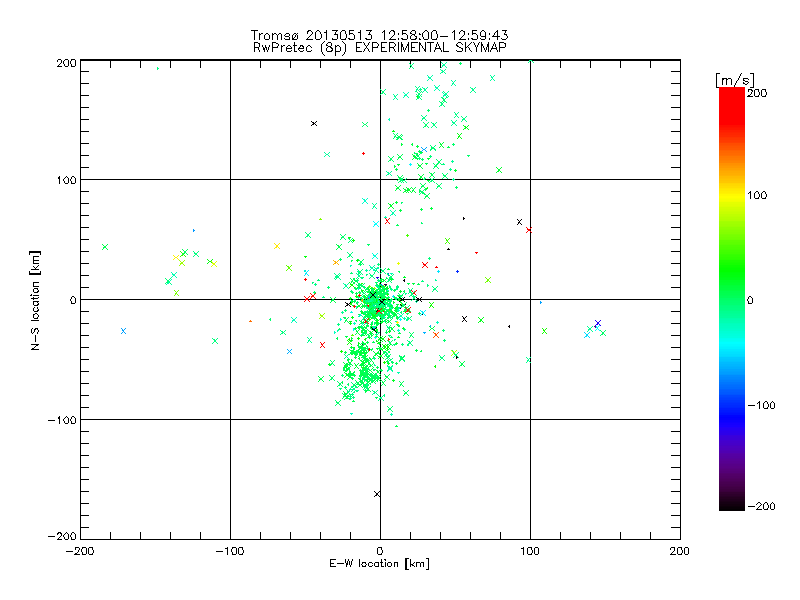800x600 pixels.
Task: Click the colorbar tick label '-100'
Action: (761, 406)
